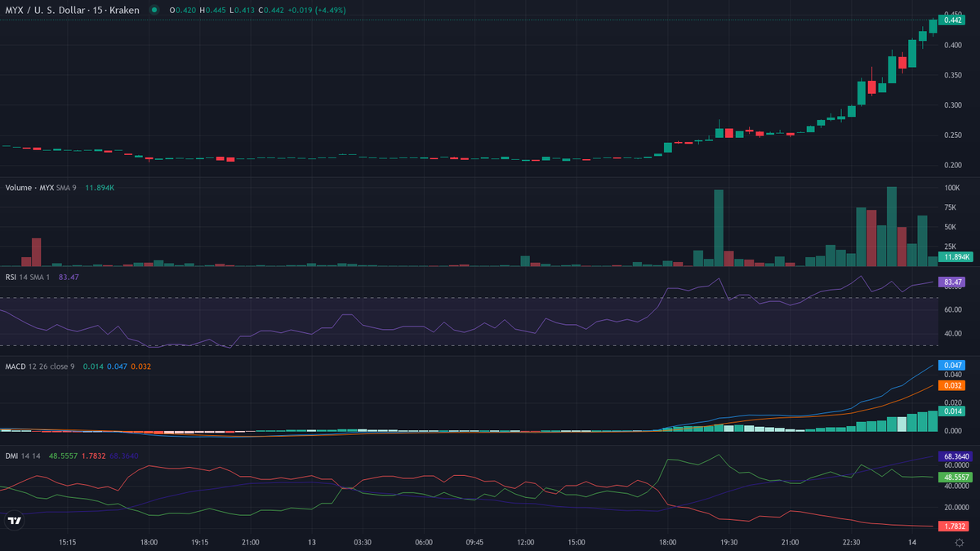This screenshot has width=980, height=551.
Task: Click the green 48.5557 DMI axis label
Action: (956, 477)
